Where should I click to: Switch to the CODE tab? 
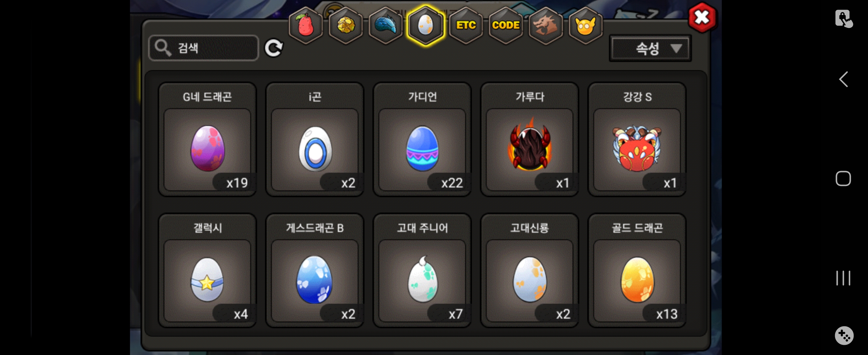tap(505, 25)
